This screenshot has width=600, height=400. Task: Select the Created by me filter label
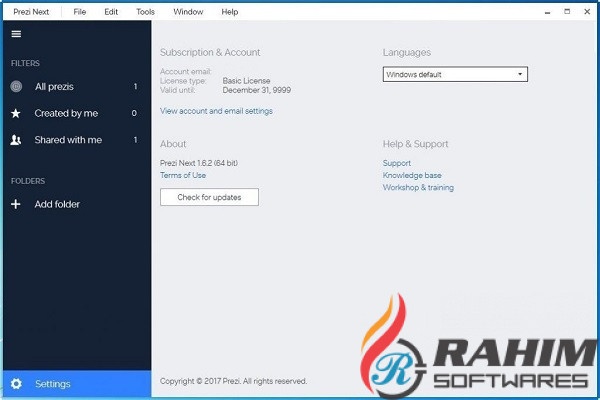click(x=66, y=113)
